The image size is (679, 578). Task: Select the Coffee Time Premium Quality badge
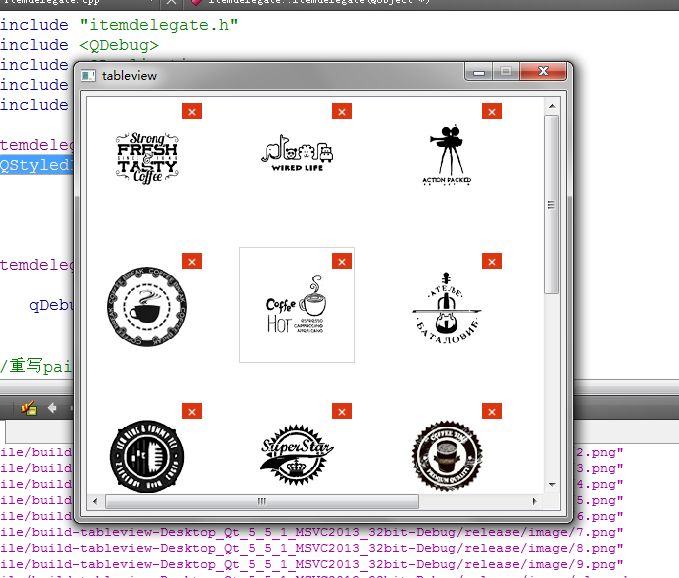pos(446,456)
